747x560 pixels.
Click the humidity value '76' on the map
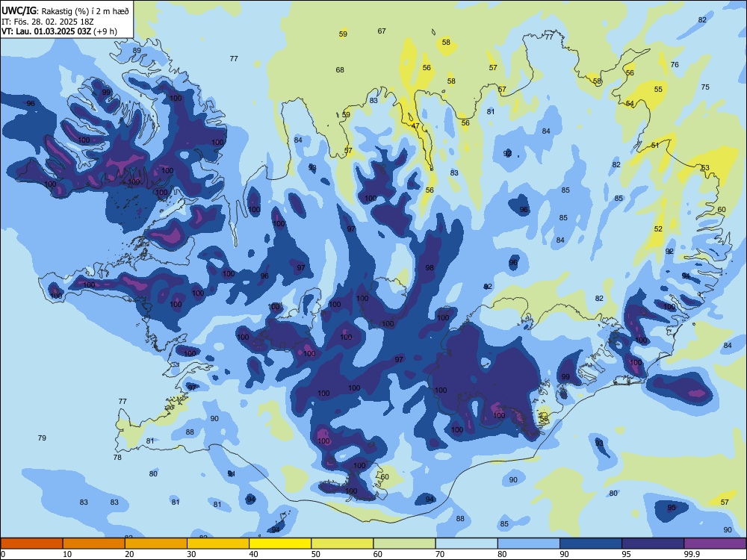click(x=675, y=65)
